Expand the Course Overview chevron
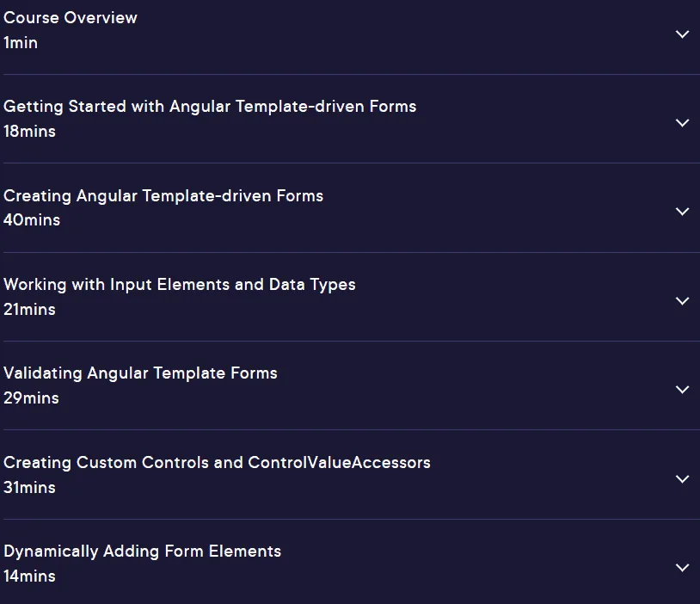This screenshot has height=604, width=700. [x=682, y=34]
